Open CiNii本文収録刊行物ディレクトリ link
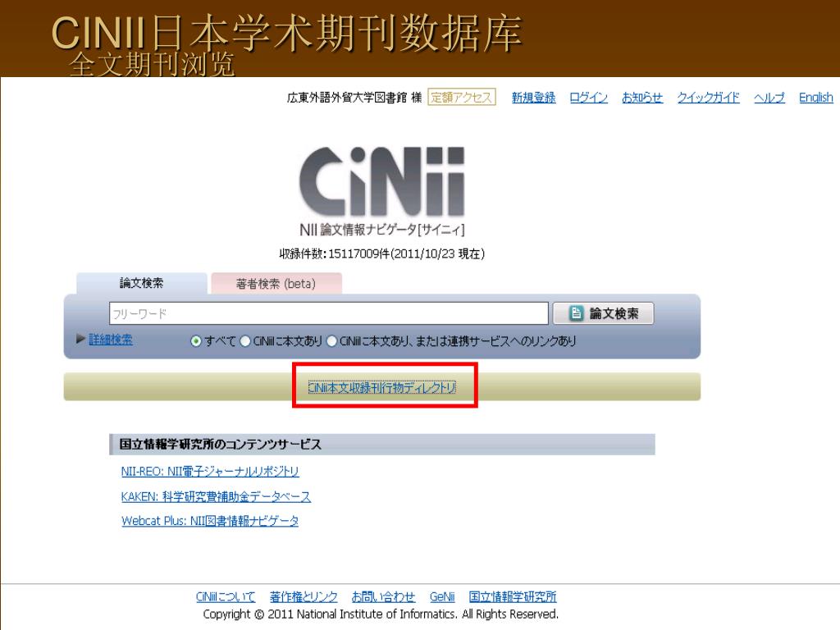This screenshot has height=630, width=840. pyautogui.click(x=382, y=387)
